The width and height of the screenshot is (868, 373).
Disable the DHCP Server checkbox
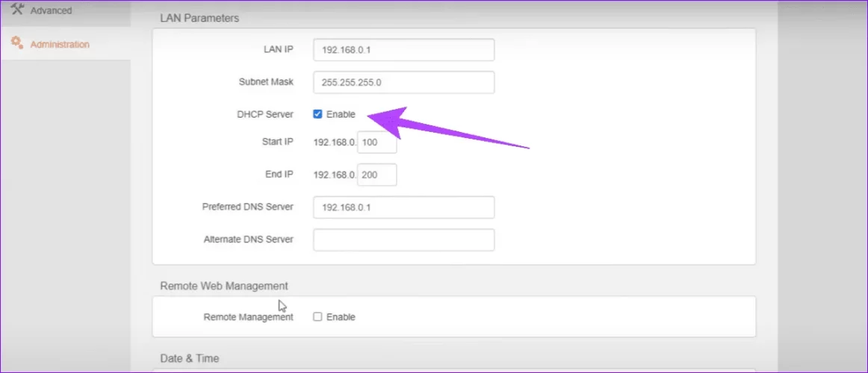(x=317, y=114)
